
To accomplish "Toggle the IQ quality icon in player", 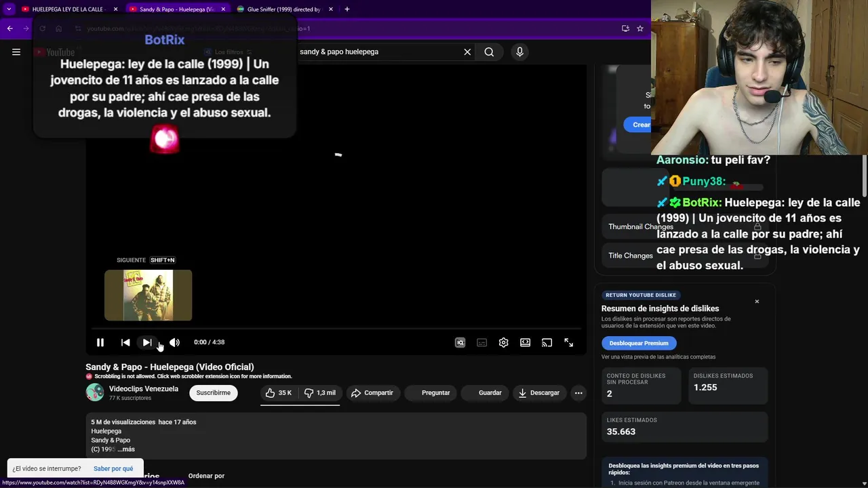I will [x=460, y=342].
